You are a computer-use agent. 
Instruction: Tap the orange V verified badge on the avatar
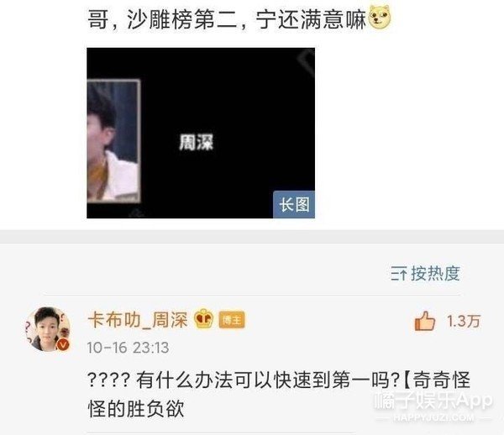[x=63, y=344]
